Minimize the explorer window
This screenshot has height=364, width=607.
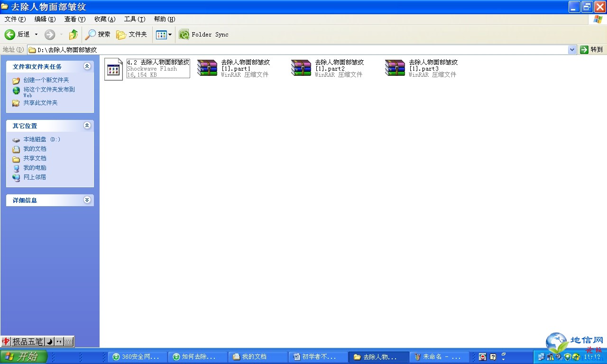pyautogui.click(x=575, y=7)
